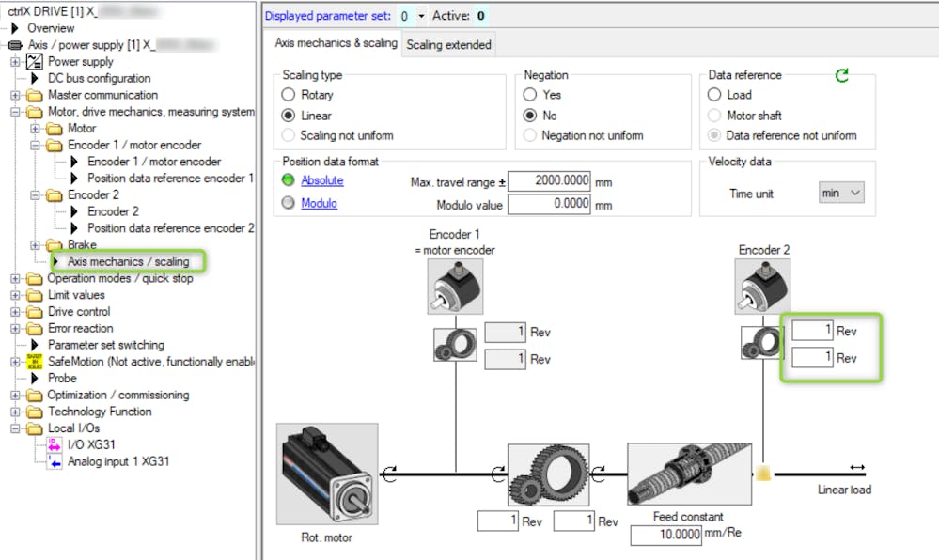
Task: Select the Axis mechanics & scaling tab
Action: [x=333, y=43]
